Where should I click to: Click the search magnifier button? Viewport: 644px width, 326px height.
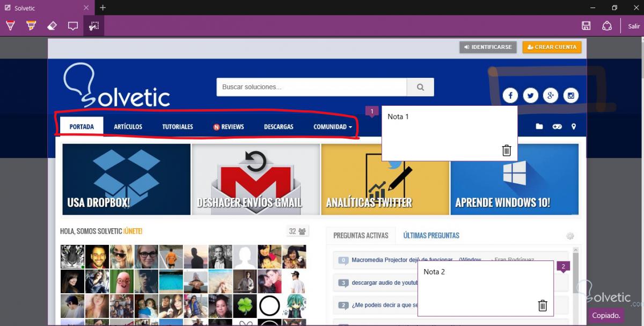pyautogui.click(x=420, y=87)
